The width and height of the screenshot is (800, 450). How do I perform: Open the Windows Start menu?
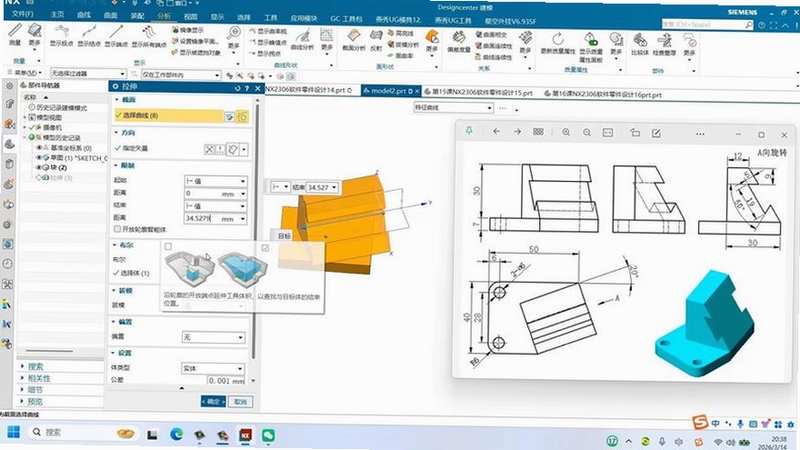[x=13, y=432]
